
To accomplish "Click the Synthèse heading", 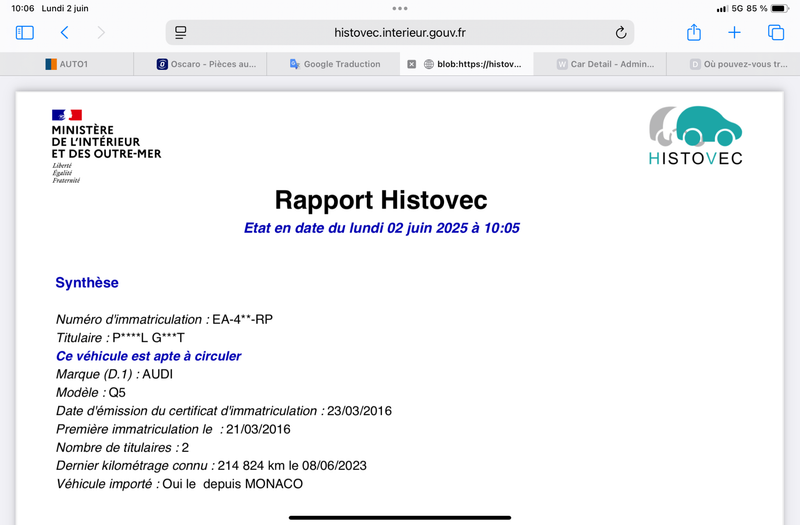I will coord(87,283).
